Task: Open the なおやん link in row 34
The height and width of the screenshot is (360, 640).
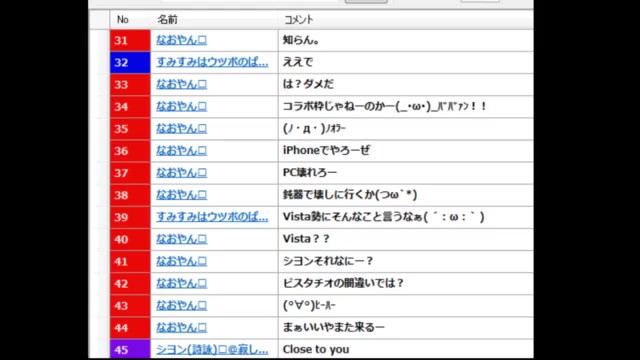Action: click(x=181, y=107)
